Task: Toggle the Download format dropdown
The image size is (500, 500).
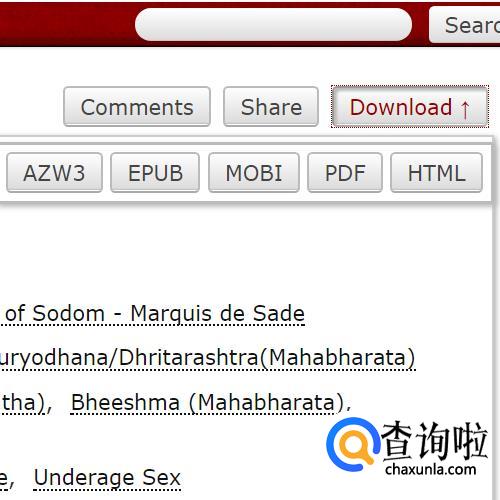Action: (410, 107)
